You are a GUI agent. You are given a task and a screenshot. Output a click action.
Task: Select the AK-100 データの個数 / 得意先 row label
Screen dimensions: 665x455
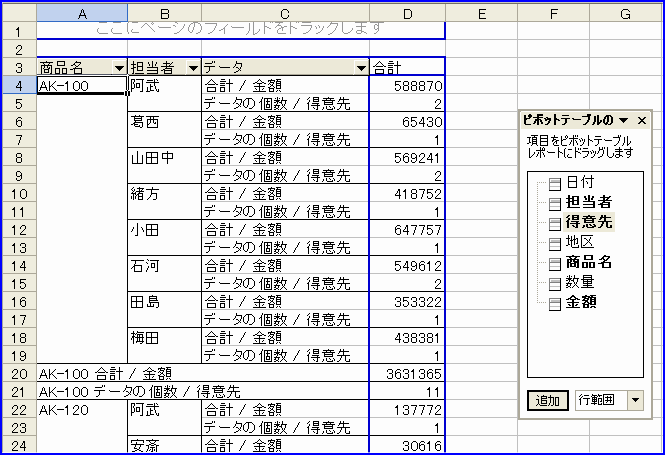click(x=203, y=392)
